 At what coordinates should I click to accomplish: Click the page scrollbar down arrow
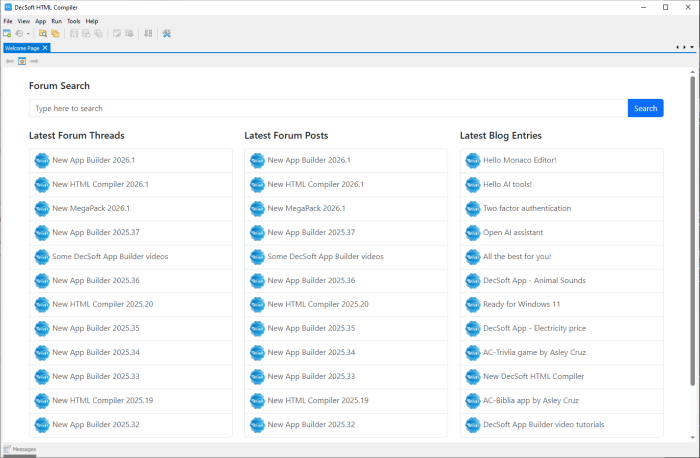pyautogui.click(x=693, y=438)
